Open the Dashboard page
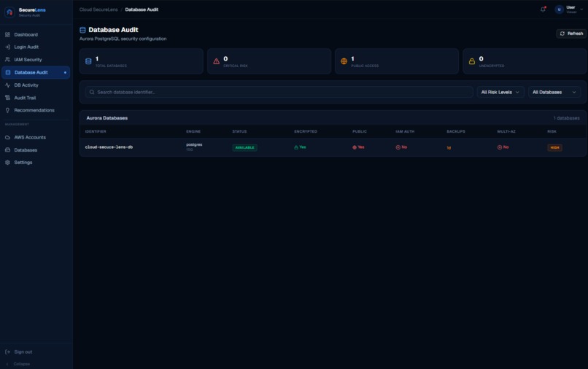Image resolution: width=588 pixels, height=369 pixels. 36,34
